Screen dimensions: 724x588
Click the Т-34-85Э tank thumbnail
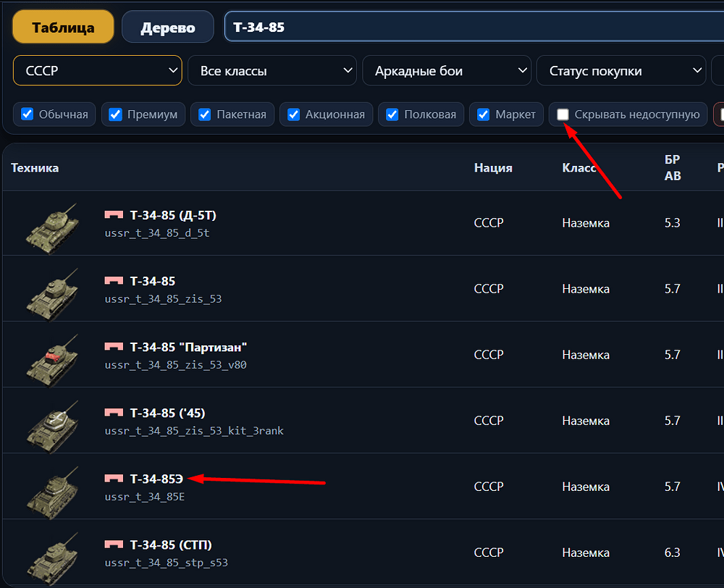click(52, 492)
